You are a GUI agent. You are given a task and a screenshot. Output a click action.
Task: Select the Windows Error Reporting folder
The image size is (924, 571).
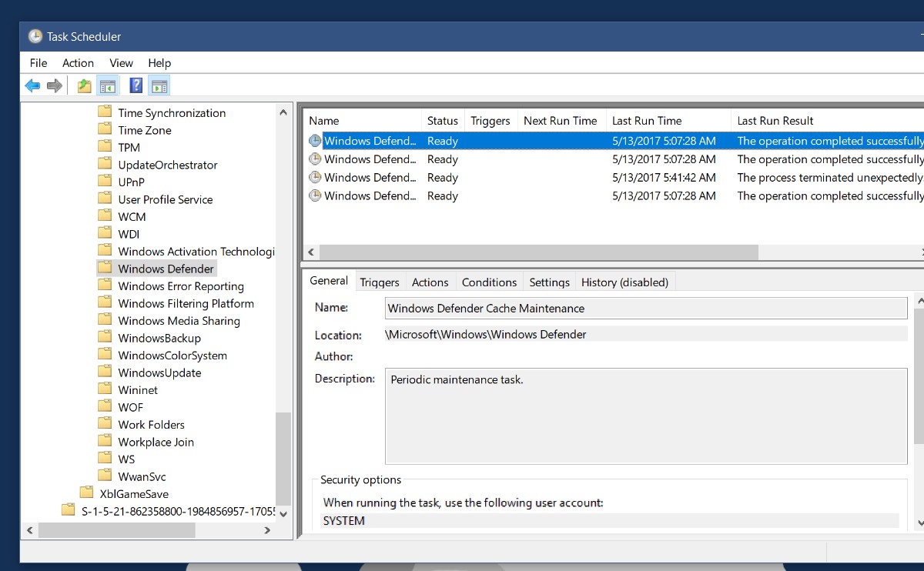click(180, 286)
